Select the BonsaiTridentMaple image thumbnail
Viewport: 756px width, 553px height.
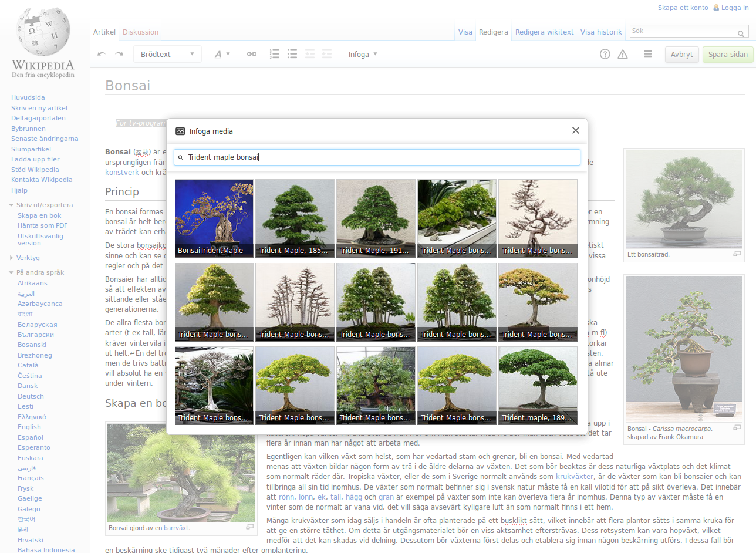[x=214, y=218]
